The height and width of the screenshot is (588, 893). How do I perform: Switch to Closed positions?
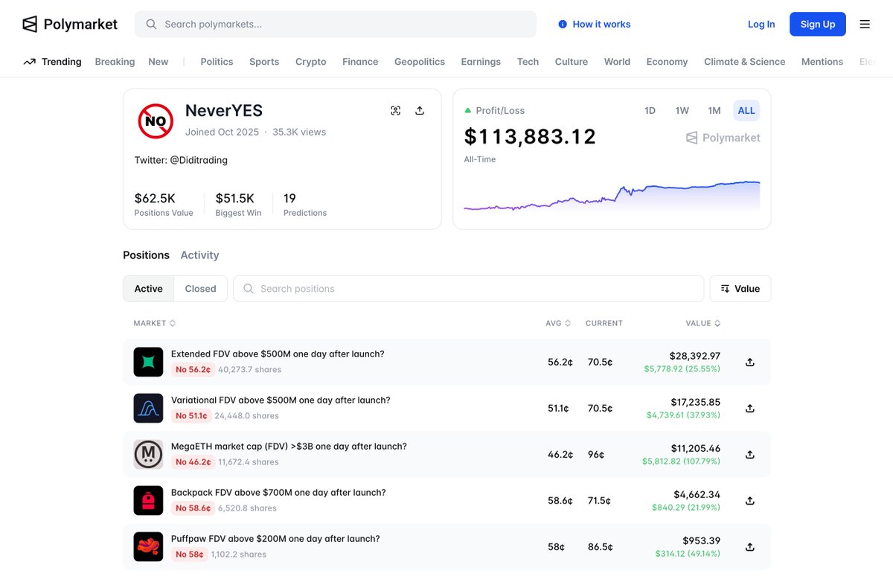click(201, 289)
